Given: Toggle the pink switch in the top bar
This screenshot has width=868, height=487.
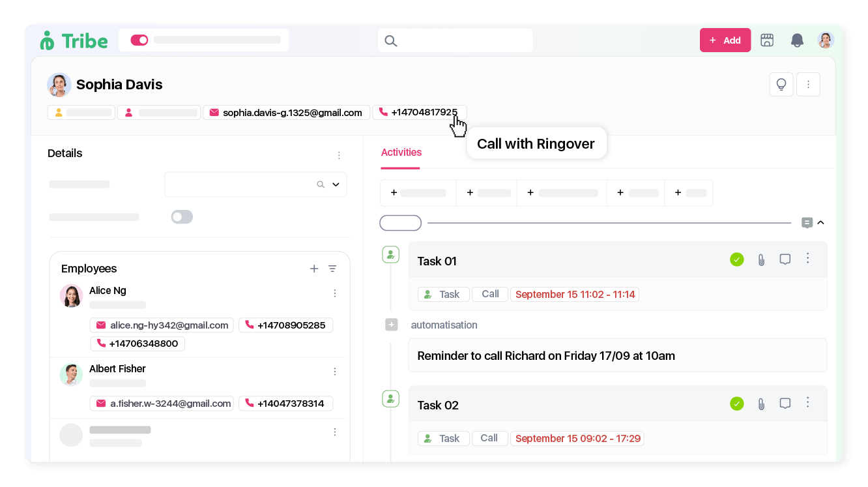Looking at the screenshot, I should (x=139, y=39).
